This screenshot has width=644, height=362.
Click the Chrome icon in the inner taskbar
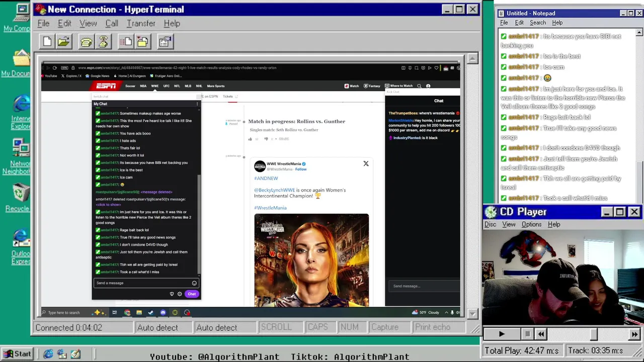click(x=127, y=313)
